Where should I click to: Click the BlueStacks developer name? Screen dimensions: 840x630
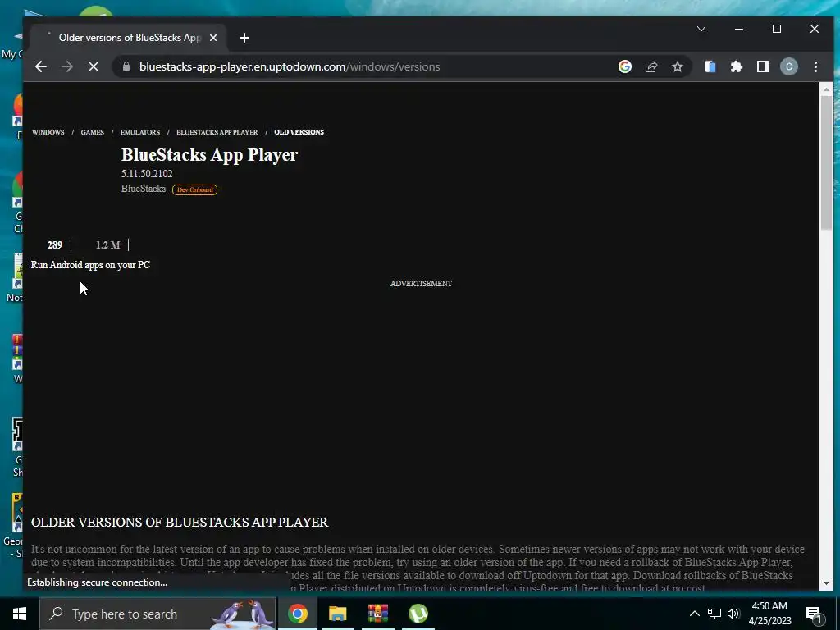pyautogui.click(x=143, y=189)
